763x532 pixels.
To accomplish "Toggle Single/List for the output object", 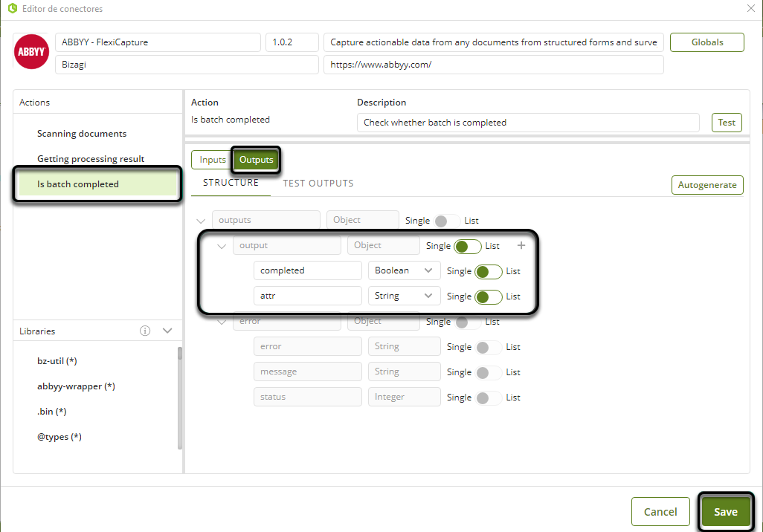I will (468, 247).
